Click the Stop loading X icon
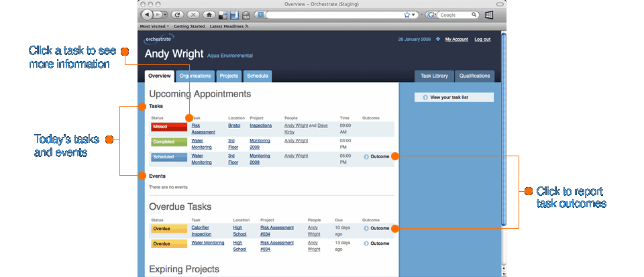The height and width of the screenshot is (277, 644). pos(193,14)
